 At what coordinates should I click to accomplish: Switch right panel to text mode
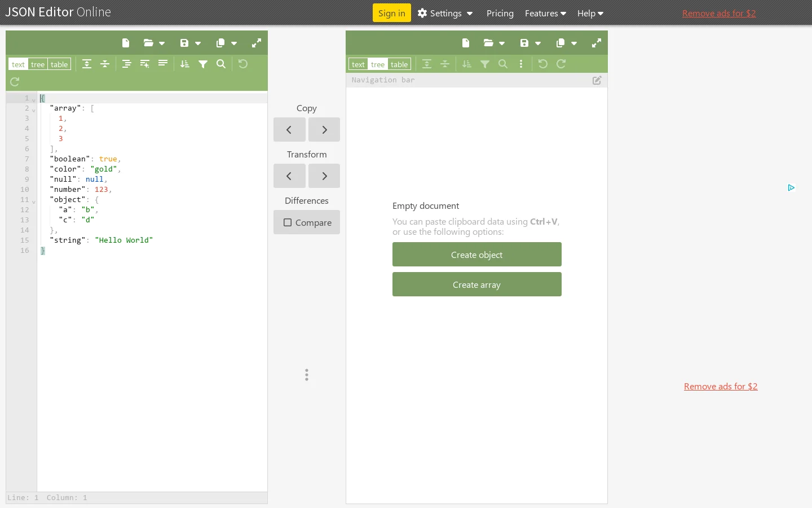tap(359, 64)
